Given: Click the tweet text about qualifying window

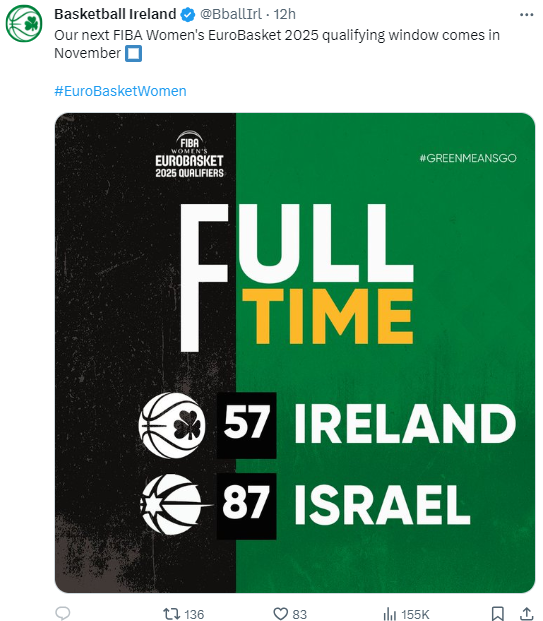Looking at the screenshot, I should [x=277, y=44].
